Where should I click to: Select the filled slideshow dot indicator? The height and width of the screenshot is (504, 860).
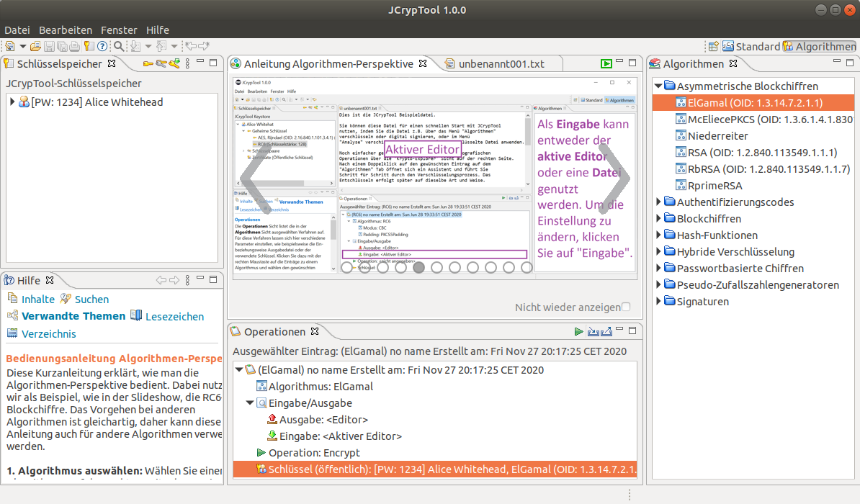coord(419,267)
